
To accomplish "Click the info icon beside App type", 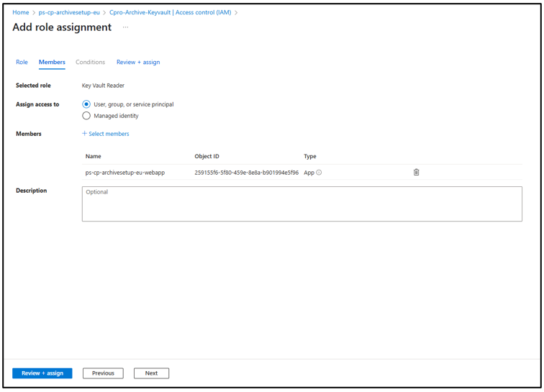I will click(x=319, y=173).
